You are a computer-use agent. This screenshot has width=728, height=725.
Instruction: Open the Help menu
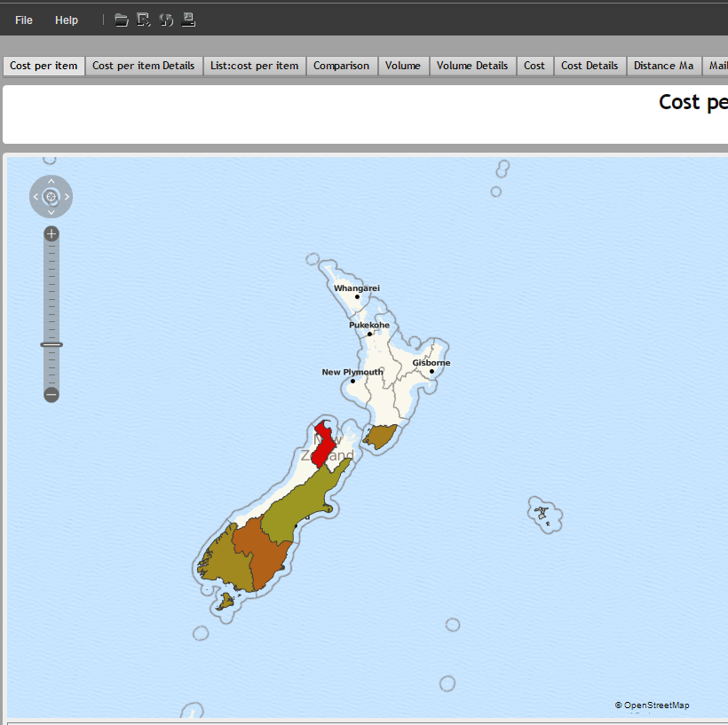[x=66, y=20]
